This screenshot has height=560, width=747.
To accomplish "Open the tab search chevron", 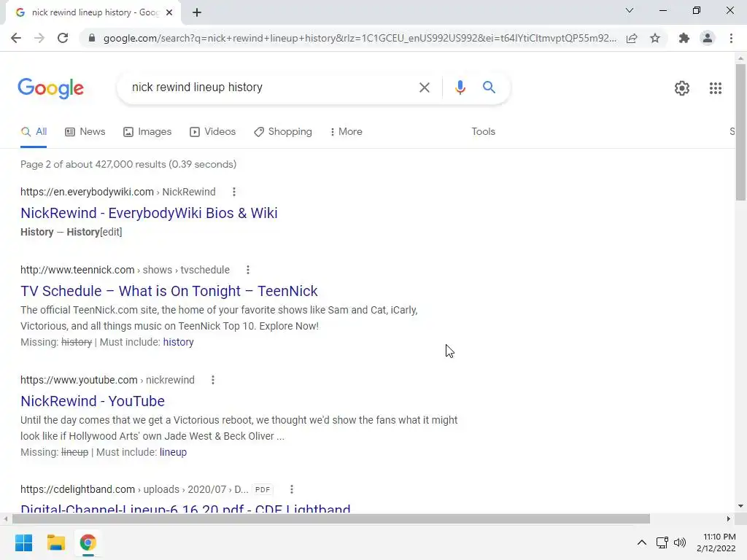I will click(x=630, y=10).
